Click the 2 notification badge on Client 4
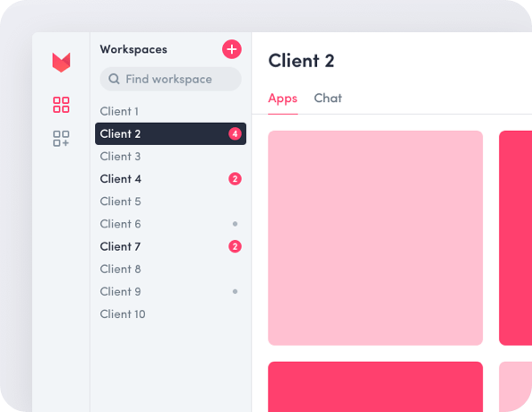The image size is (532, 412). coord(235,179)
